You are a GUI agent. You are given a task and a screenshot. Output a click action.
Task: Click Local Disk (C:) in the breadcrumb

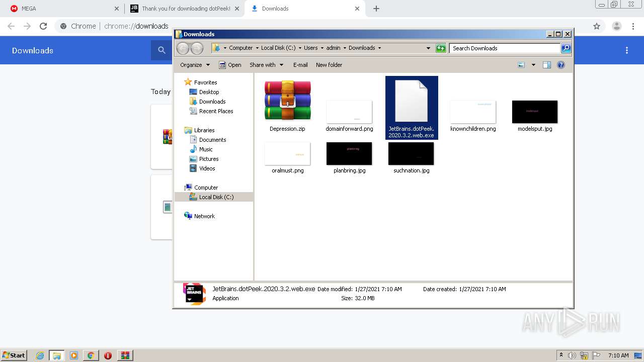[x=278, y=48]
